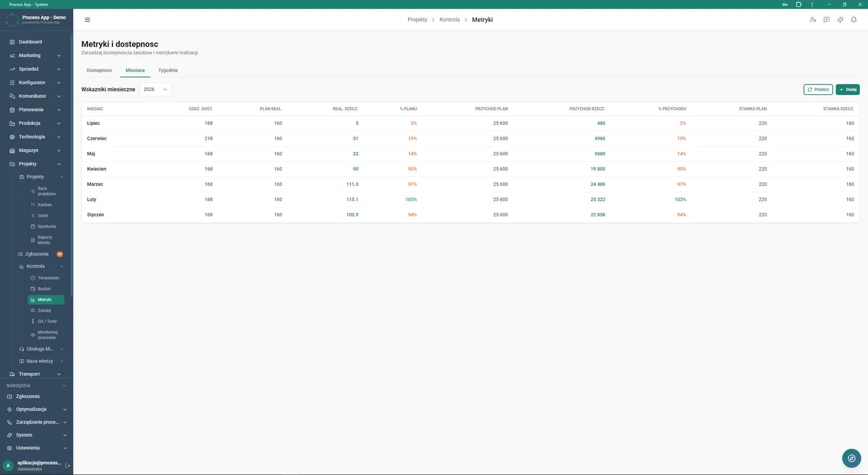868x475 pixels.
Task: Open Spotkania in the sidebar
Action: tap(46, 227)
